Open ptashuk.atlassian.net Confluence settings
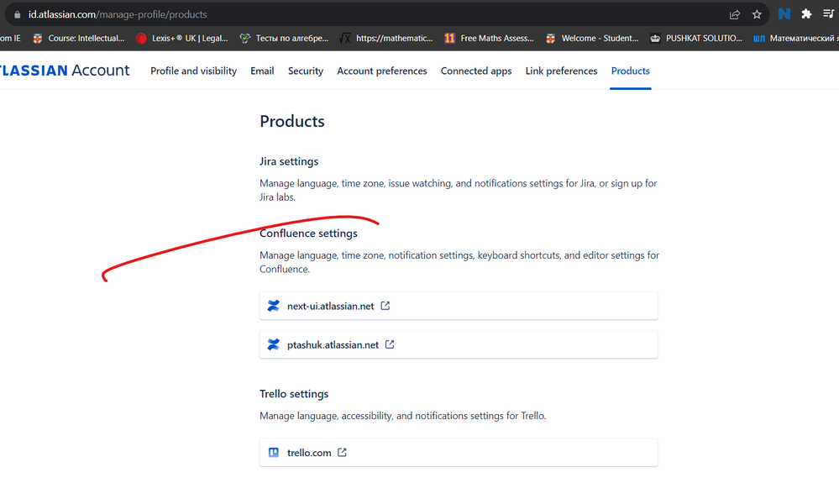The height and width of the screenshot is (504, 839). [x=459, y=344]
